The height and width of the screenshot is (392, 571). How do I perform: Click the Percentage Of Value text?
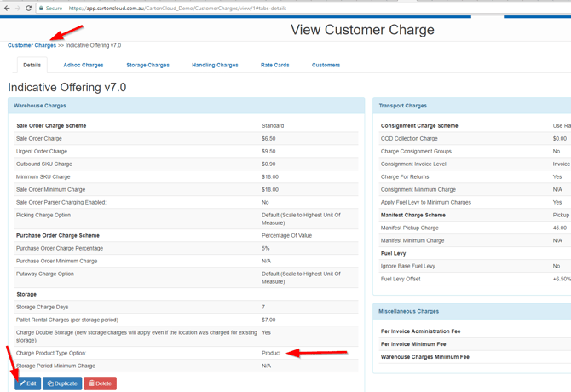(286, 235)
